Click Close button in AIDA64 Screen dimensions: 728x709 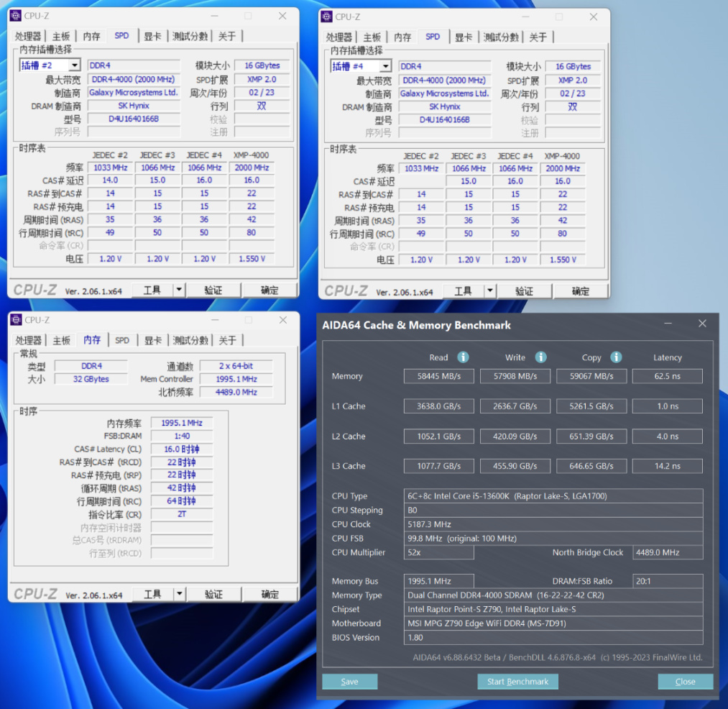click(686, 681)
